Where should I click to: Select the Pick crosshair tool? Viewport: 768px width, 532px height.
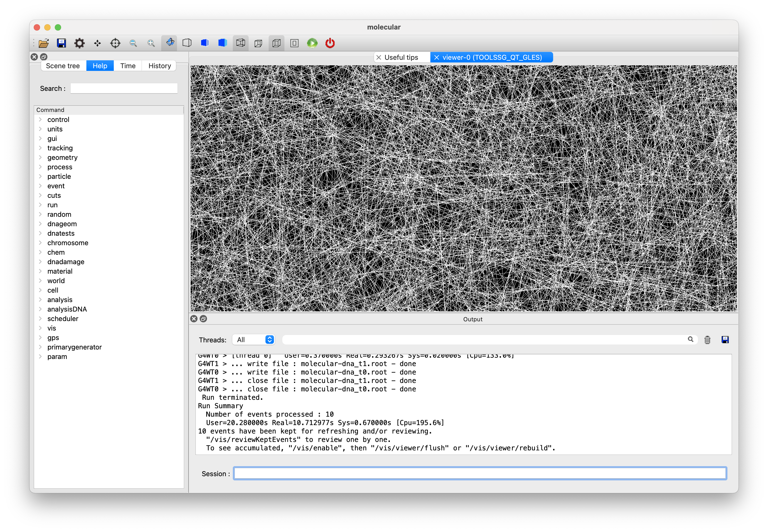point(115,43)
